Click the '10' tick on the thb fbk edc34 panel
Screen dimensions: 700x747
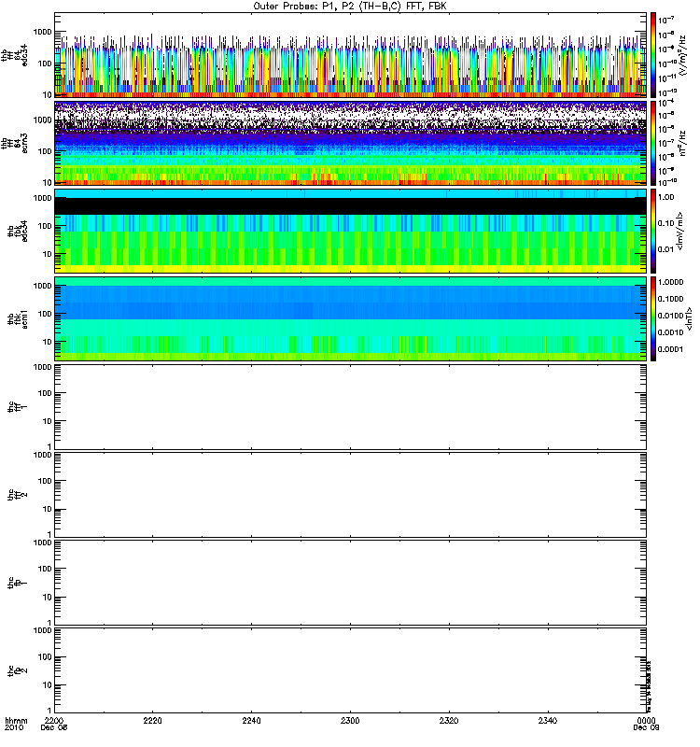pos(48,254)
